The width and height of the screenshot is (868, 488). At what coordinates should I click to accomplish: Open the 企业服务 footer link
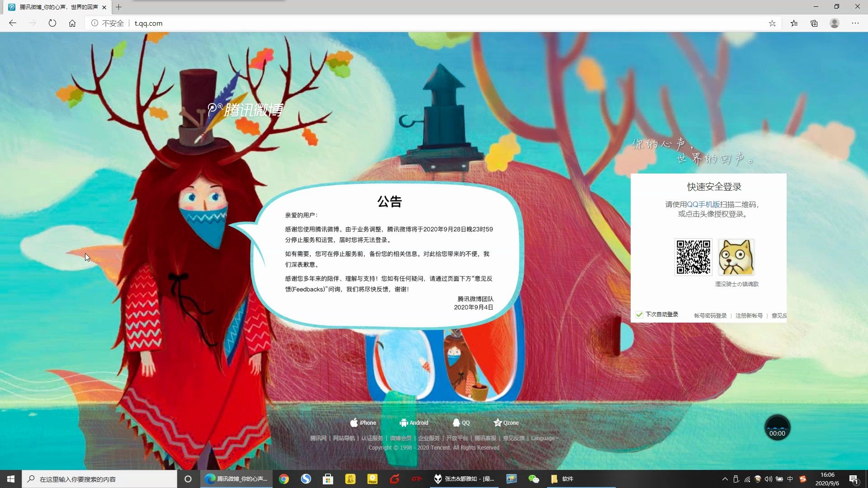pos(429,438)
